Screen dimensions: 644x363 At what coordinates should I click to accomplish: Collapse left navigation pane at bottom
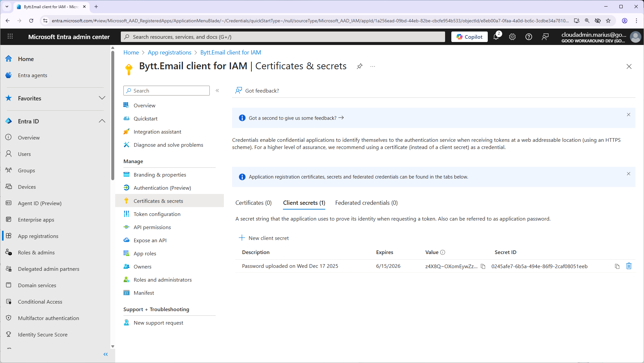[106, 354]
